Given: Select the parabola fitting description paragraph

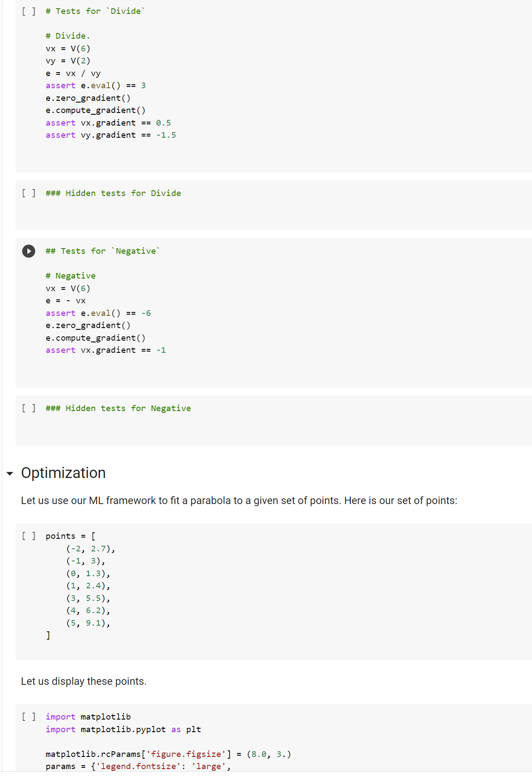Looking at the screenshot, I should (239, 501).
